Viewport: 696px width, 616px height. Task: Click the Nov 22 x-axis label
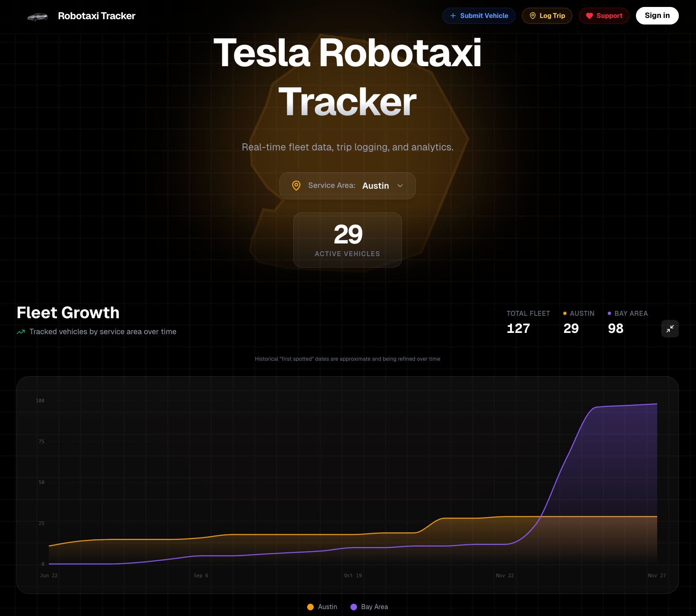(505, 576)
